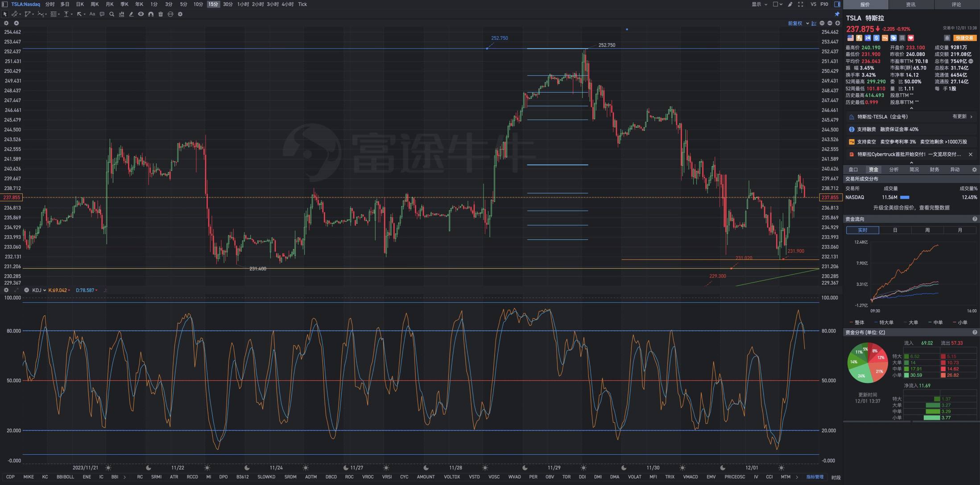980x485 pixels.
Task: Open the 显示 display dropdown
Action: (x=759, y=4)
